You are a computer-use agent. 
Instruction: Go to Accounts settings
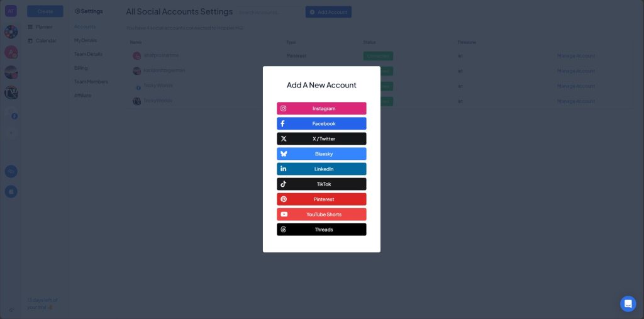(x=85, y=26)
